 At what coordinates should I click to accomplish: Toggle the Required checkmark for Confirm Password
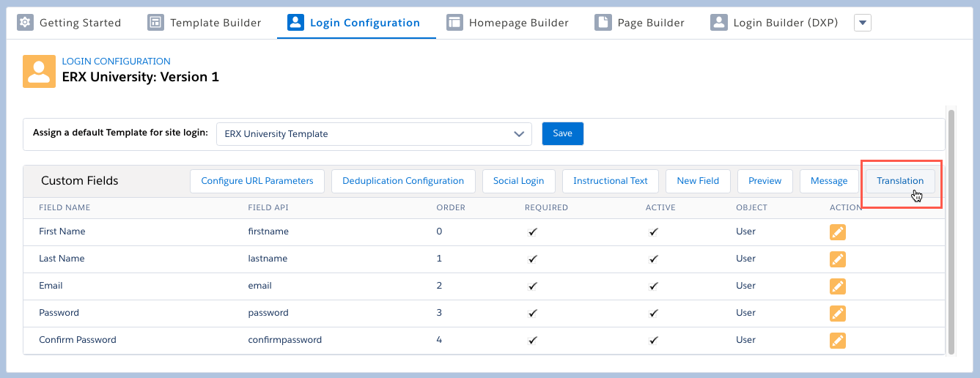click(533, 341)
